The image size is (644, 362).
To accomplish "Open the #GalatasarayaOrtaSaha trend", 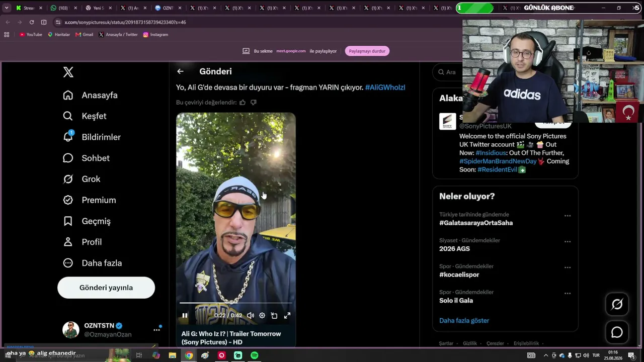I will [x=476, y=223].
